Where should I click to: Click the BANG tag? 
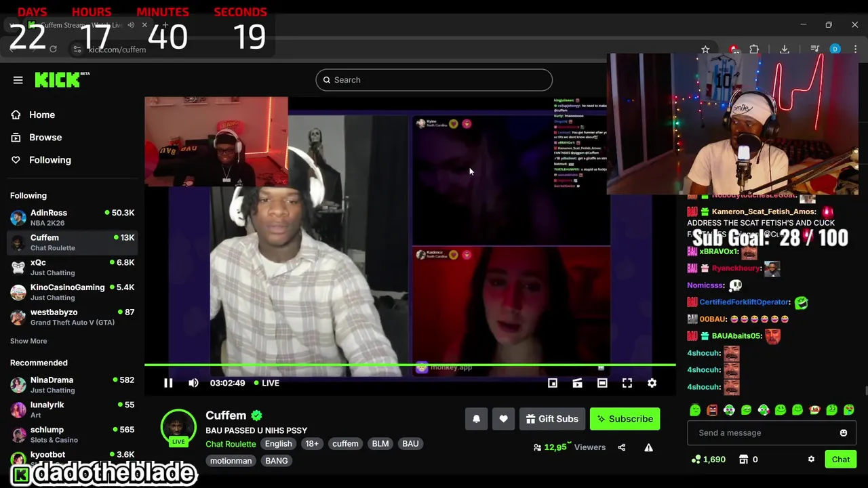pyautogui.click(x=277, y=461)
